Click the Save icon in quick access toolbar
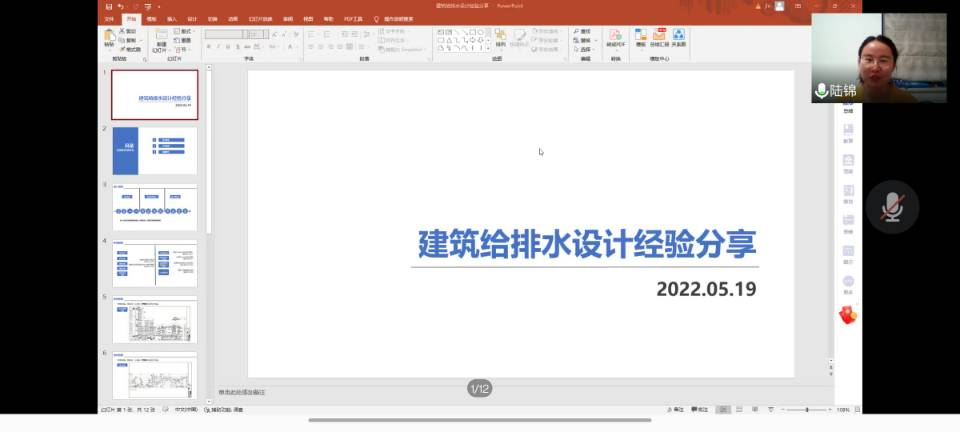 (x=108, y=6)
